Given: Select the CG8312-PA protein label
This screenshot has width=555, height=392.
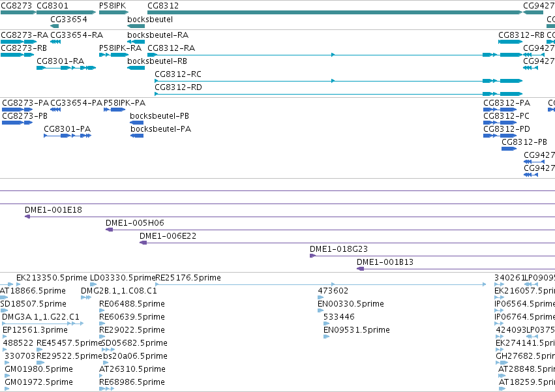Looking at the screenshot, I should pos(507,103).
